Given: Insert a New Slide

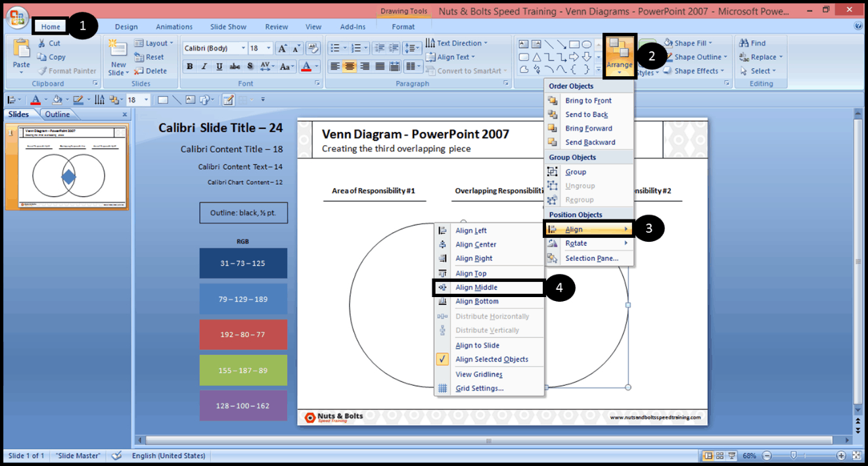Looking at the screenshot, I should (x=118, y=58).
